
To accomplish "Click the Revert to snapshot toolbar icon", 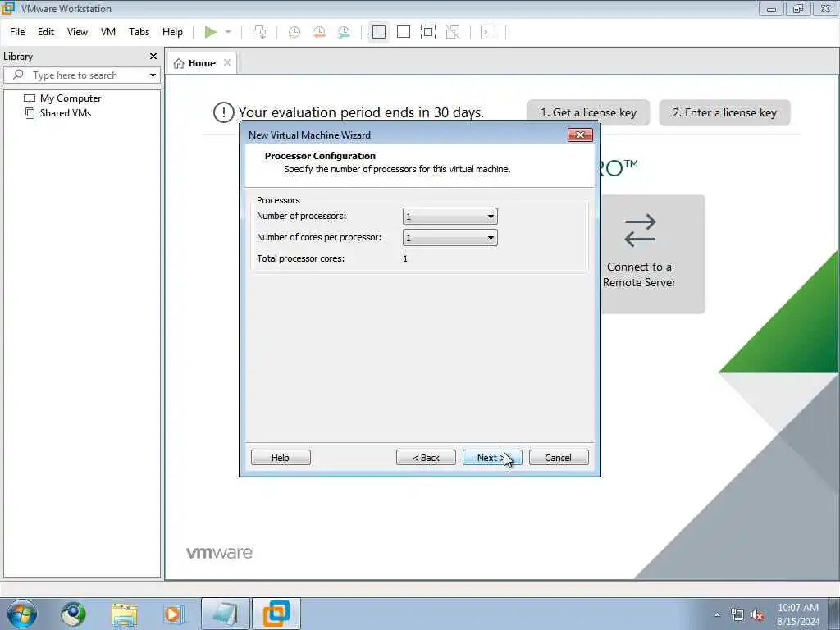I will (319, 32).
